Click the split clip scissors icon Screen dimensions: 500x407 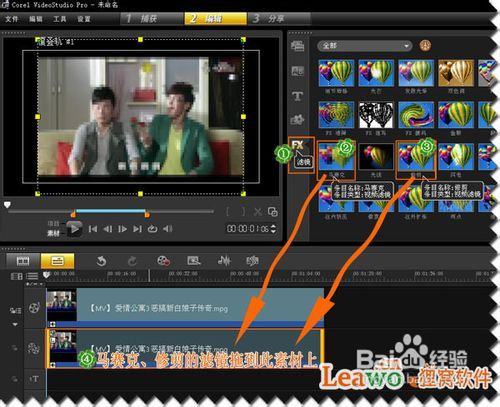[x=258, y=212]
